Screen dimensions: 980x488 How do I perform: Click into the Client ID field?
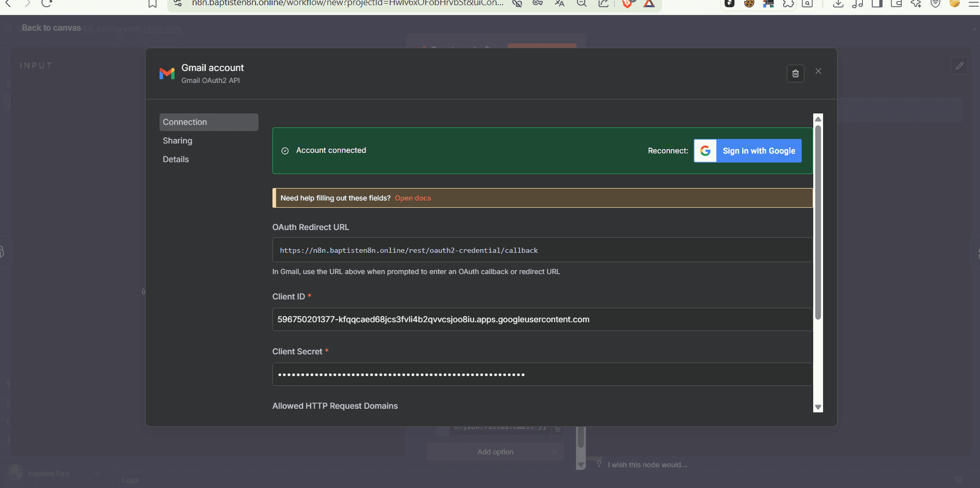click(542, 320)
